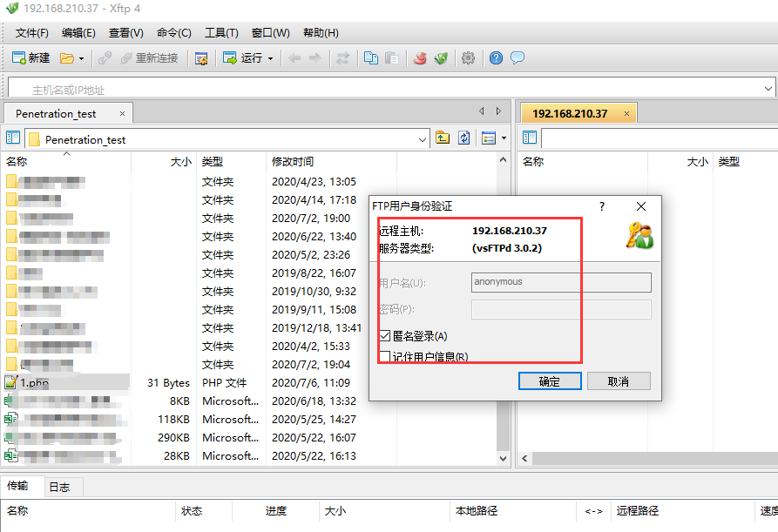This screenshot has height=532, width=778.
Task: Enable the 记住用户信息 checkbox
Action: coord(385,356)
